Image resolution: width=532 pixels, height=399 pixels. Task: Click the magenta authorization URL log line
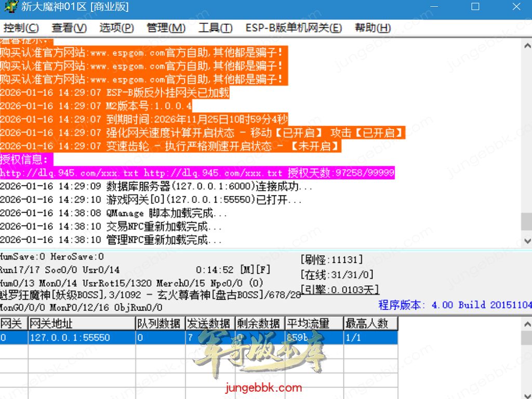197,173
